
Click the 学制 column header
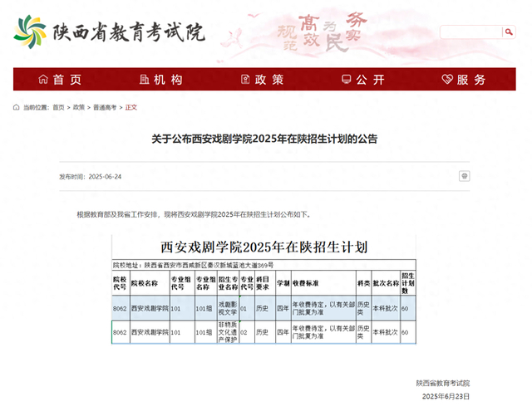283,283
